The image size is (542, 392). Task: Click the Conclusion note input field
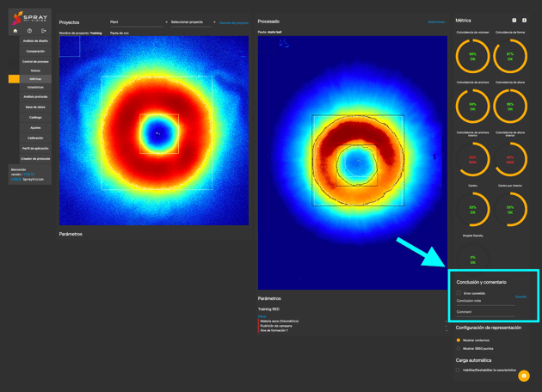[x=486, y=302]
